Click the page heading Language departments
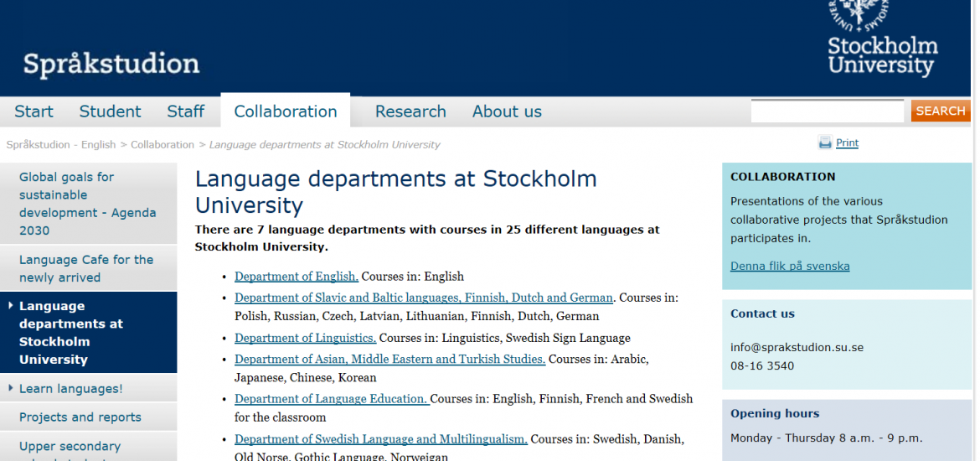The image size is (980, 461). [395, 192]
